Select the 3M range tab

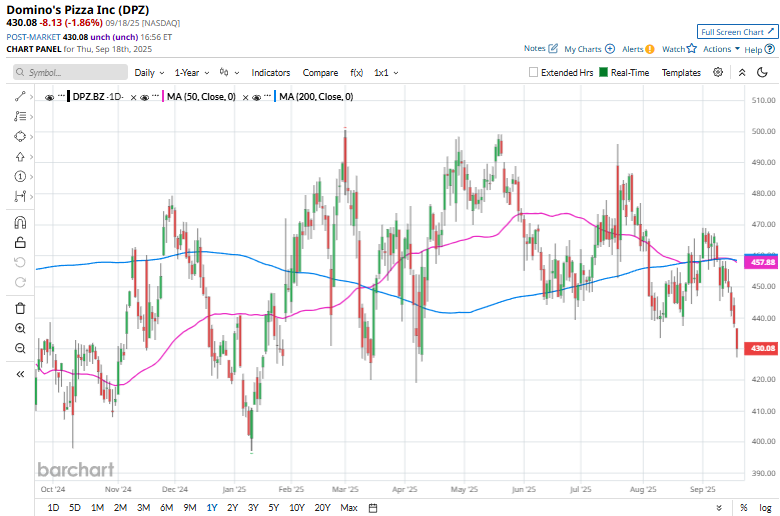pos(144,508)
